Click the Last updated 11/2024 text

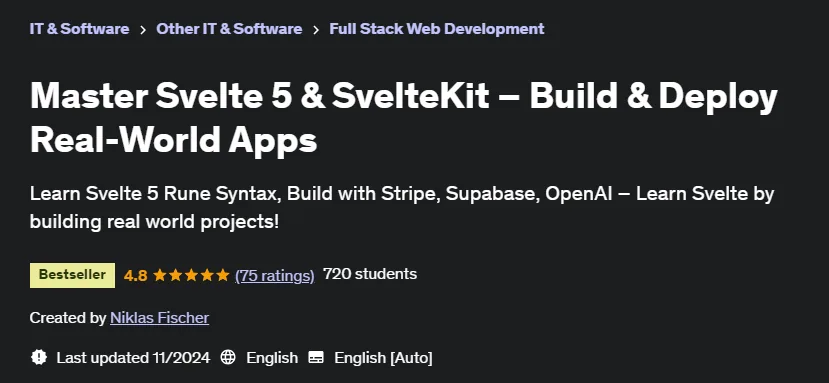133,358
